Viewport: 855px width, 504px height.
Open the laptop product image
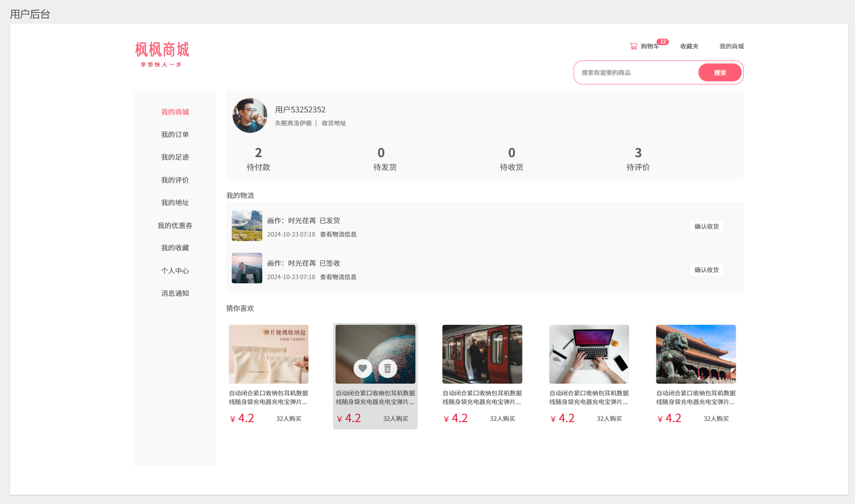tap(589, 354)
